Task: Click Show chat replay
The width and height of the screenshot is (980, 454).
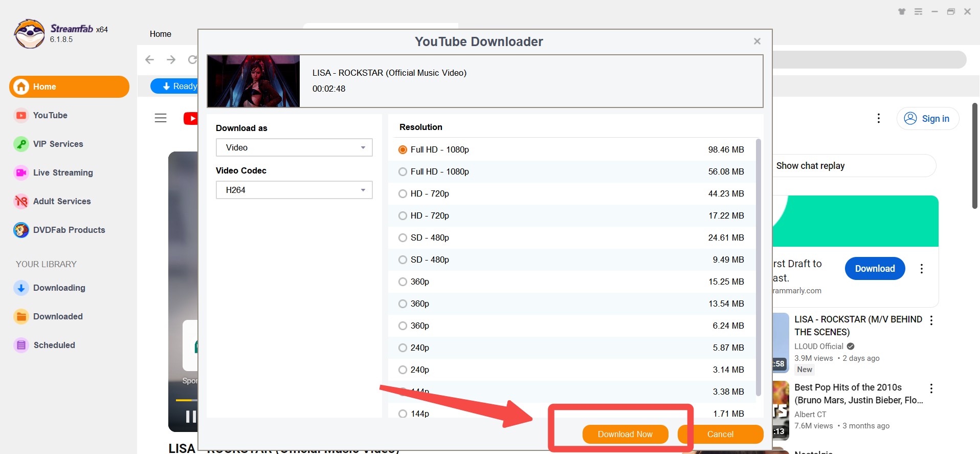Action: click(854, 165)
